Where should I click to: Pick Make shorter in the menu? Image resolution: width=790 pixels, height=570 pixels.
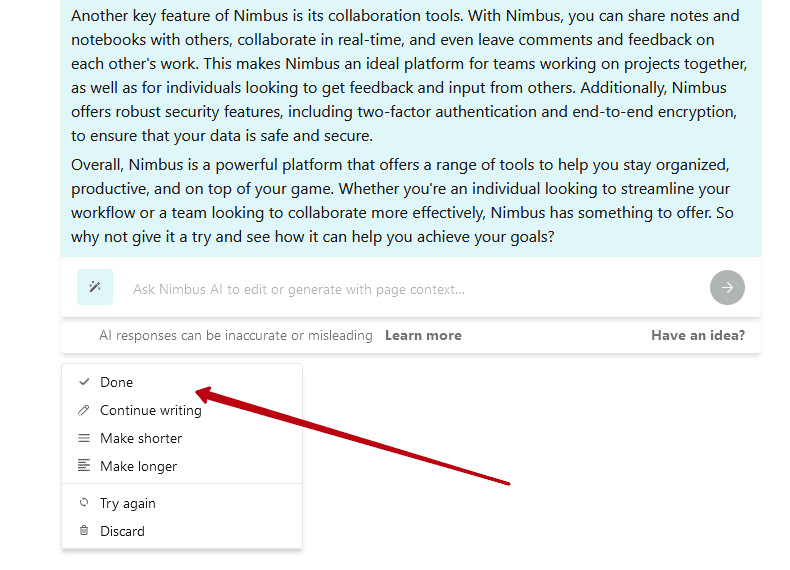click(x=182, y=438)
